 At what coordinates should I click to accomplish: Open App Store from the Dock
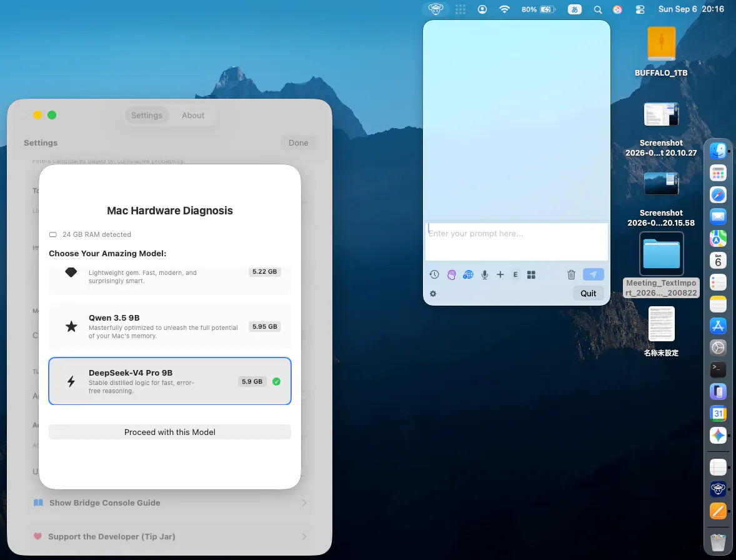718,326
